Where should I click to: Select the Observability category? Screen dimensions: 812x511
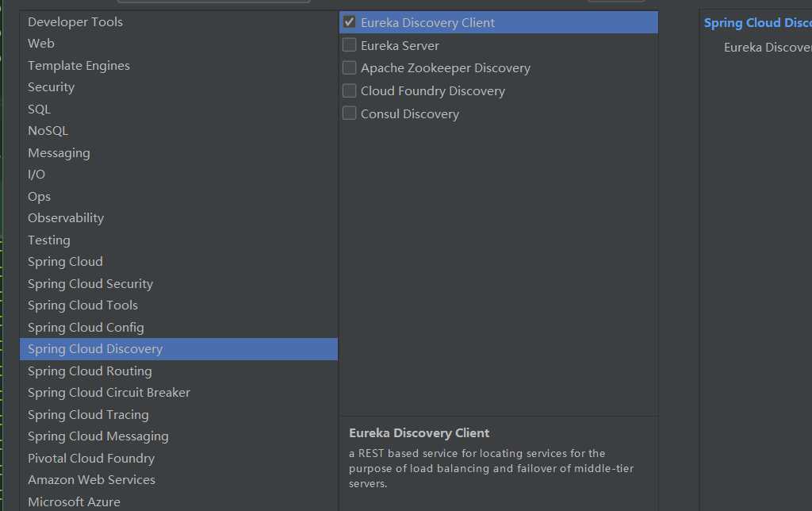(178, 218)
